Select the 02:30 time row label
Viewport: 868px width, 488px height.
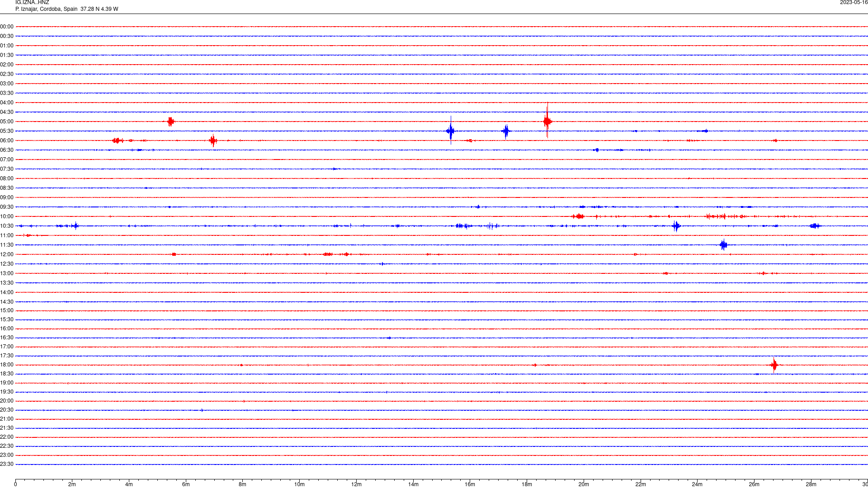pos(7,74)
